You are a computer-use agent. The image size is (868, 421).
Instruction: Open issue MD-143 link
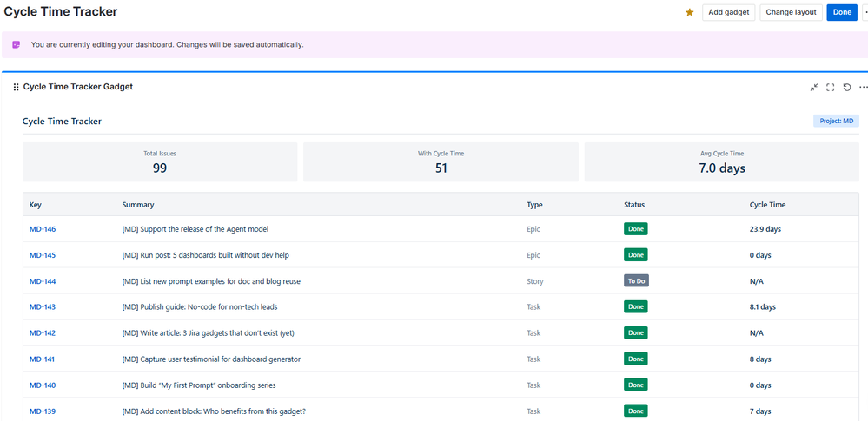43,306
